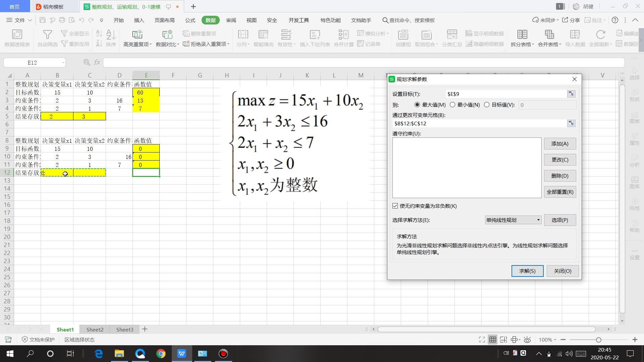Select the 目标值(V) radio option
This screenshot has width=644, height=362.
pos(487,105)
